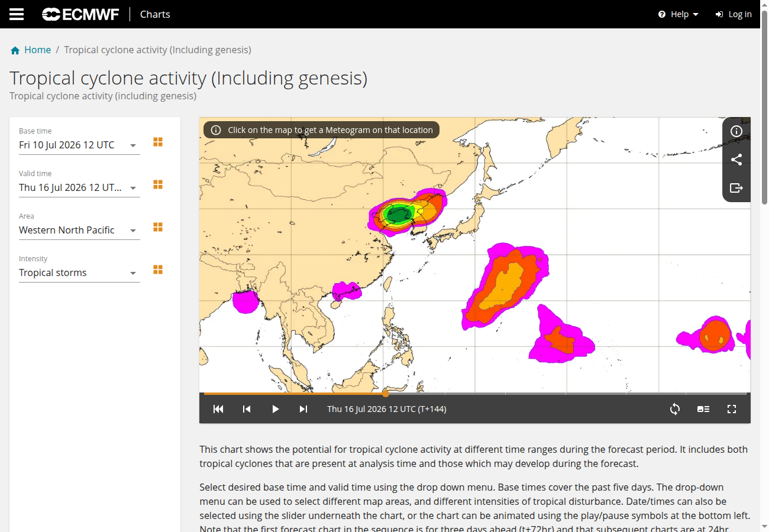Viewport: 769px width, 532px height.
Task: Open the export chart icon
Action: [736, 188]
